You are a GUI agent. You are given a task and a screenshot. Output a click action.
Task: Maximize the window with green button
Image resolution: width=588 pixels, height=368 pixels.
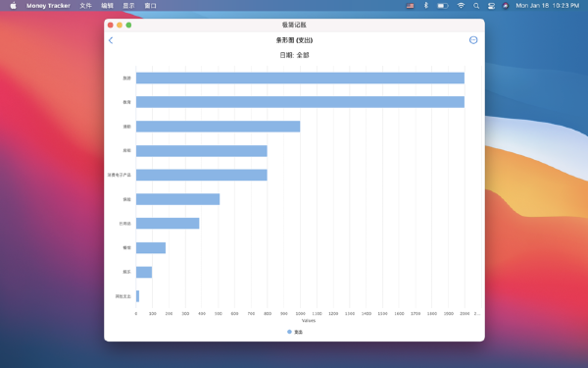point(128,26)
